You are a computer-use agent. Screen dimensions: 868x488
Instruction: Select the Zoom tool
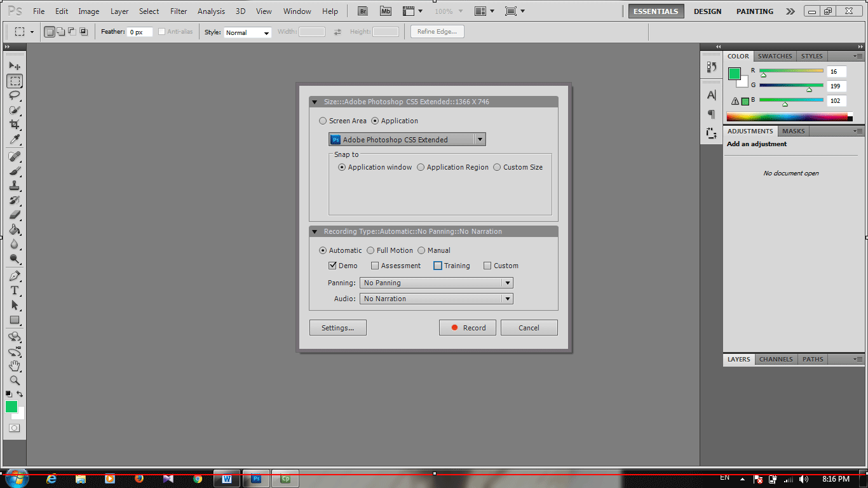pos(15,381)
